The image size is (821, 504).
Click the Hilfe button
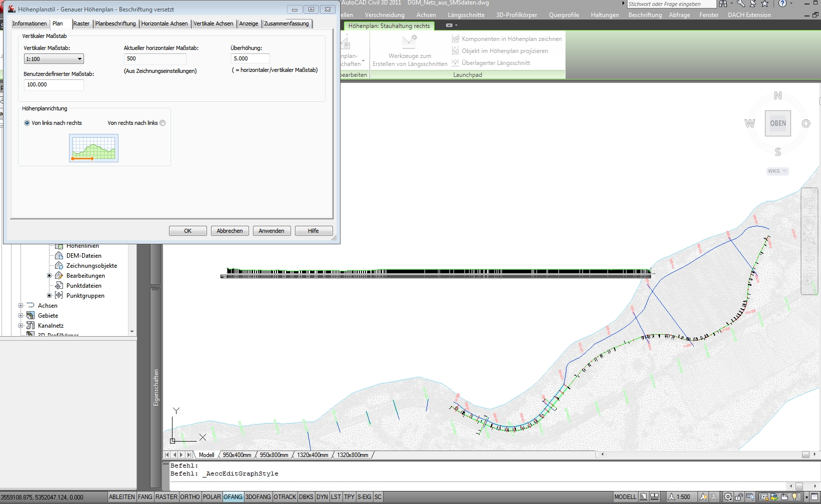[x=313, y=231]
